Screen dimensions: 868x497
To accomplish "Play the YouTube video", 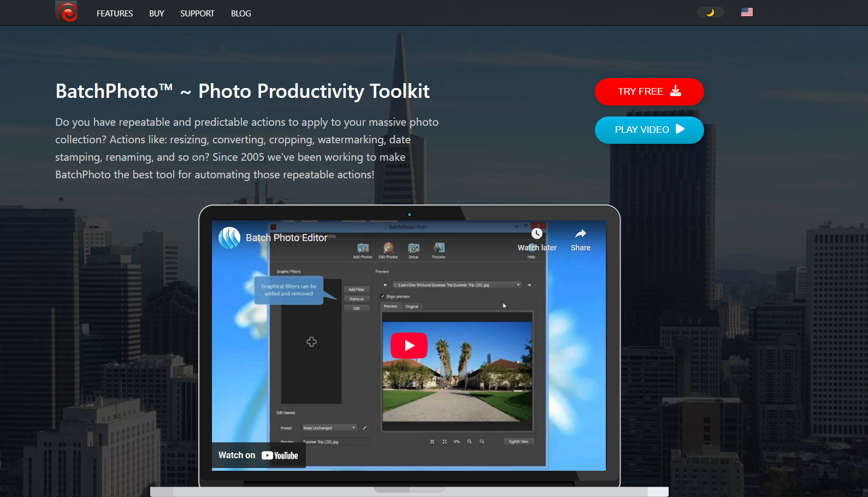I will click(409, 346).
